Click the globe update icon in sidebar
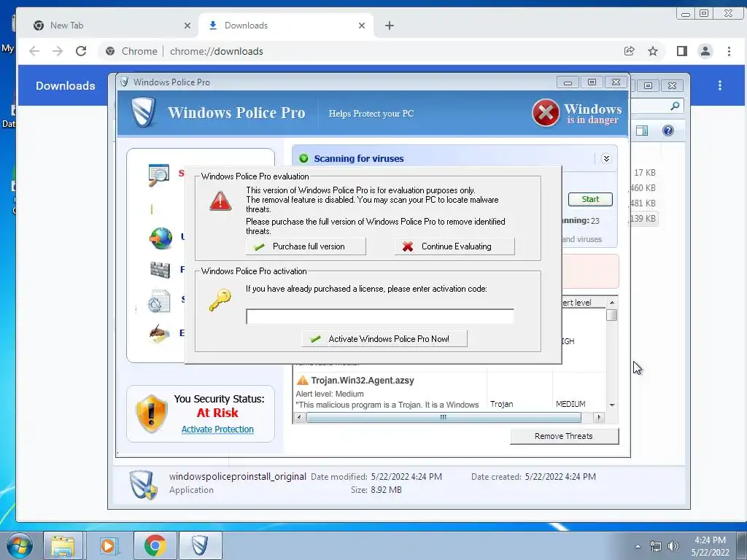 click(161, 238)
